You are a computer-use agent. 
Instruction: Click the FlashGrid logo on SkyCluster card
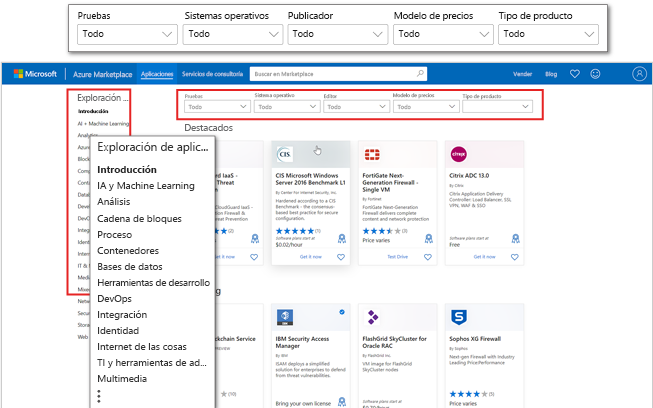[372, 317]
